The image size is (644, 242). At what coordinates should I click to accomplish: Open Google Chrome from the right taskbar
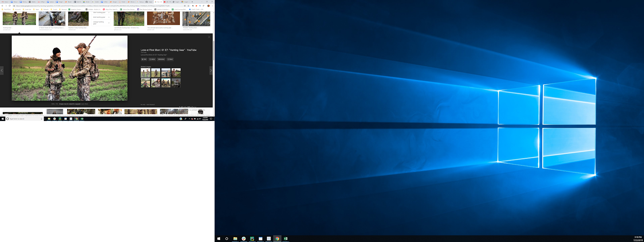[277, 239]
